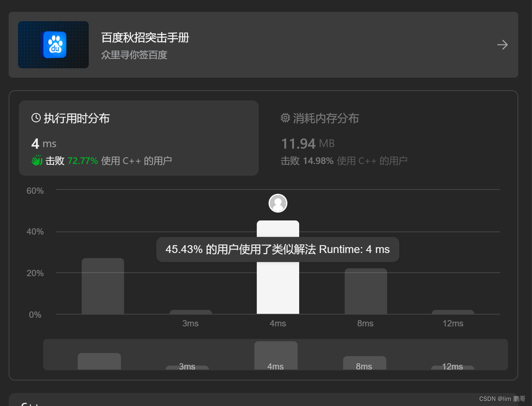532x406 pixels.
Task: Select the 8ms bar in the chart
Action: coord(366,291)
